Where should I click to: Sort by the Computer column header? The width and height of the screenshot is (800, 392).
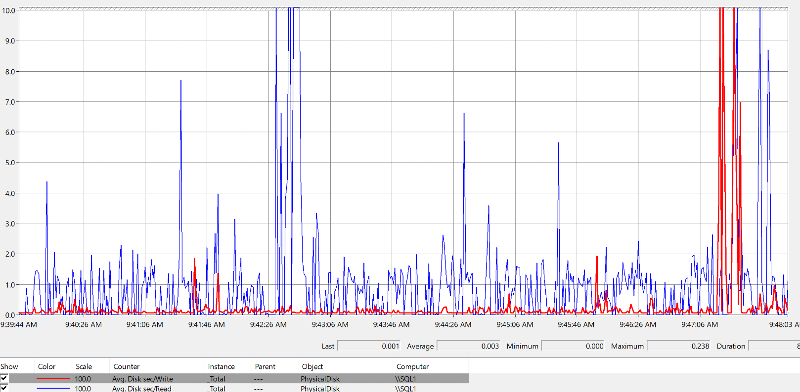[x=412, y=366]
